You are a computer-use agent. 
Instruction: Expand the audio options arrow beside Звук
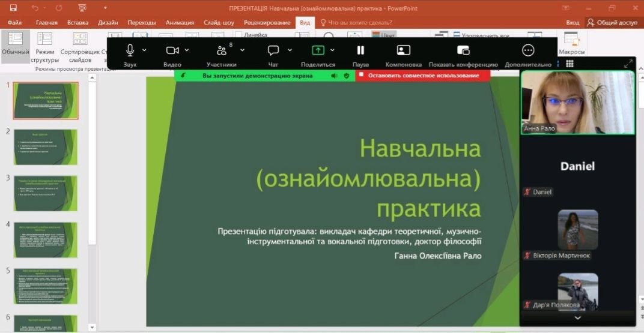pos(144,50)
